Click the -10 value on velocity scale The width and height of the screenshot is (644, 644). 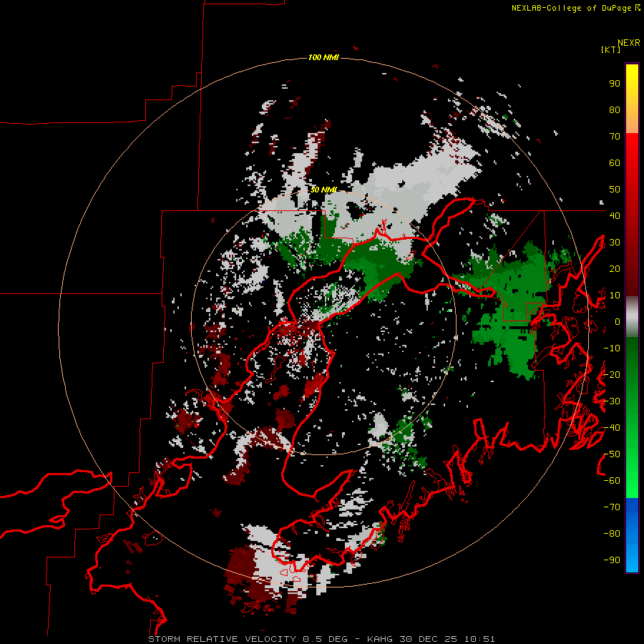612,348
